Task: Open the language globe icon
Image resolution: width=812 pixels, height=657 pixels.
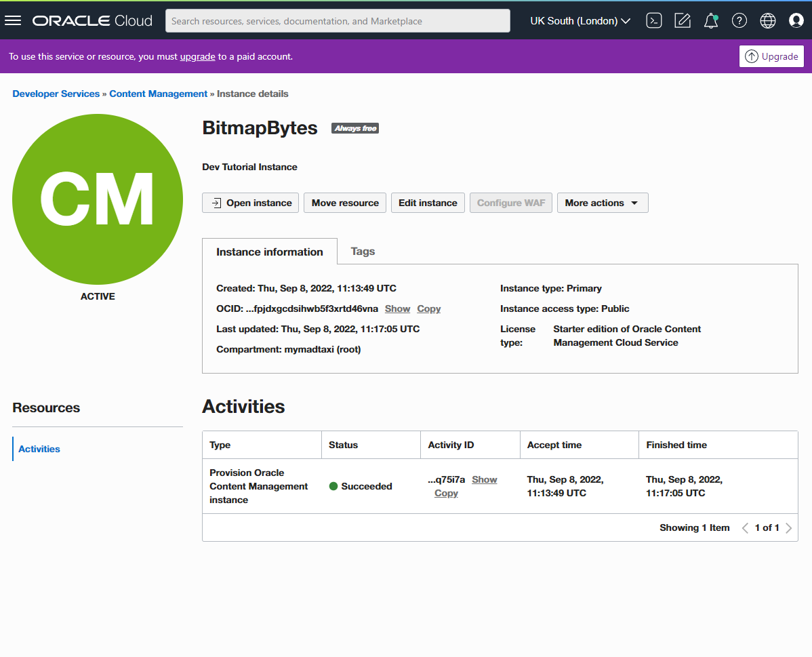Action: tap(767, 21)
